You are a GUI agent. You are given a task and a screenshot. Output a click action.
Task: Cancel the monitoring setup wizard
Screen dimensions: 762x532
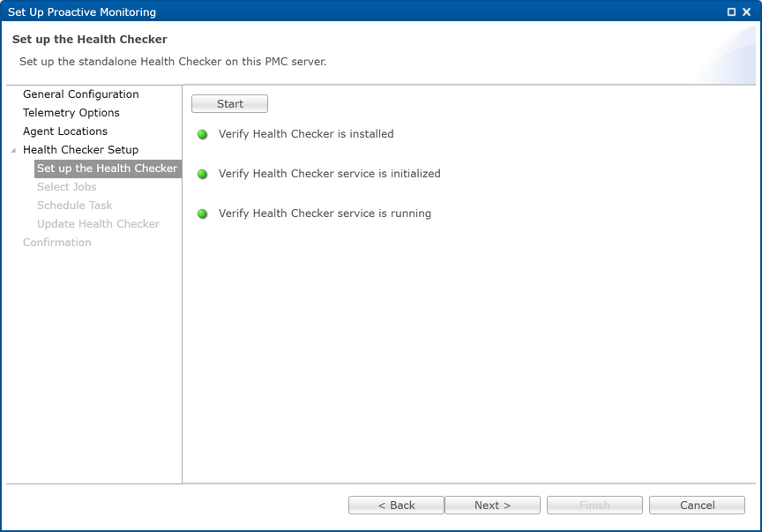click(x=697, y=506)
